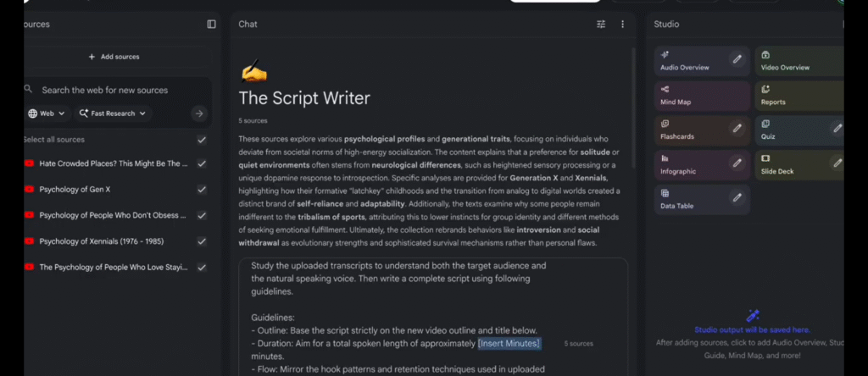Click the Add sources button
Viewport: 868px width, 376px height.
(114, 57)
